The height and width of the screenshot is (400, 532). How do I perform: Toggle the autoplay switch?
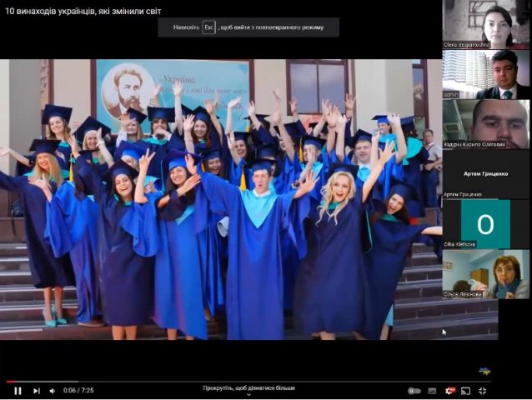coord(414,390)
